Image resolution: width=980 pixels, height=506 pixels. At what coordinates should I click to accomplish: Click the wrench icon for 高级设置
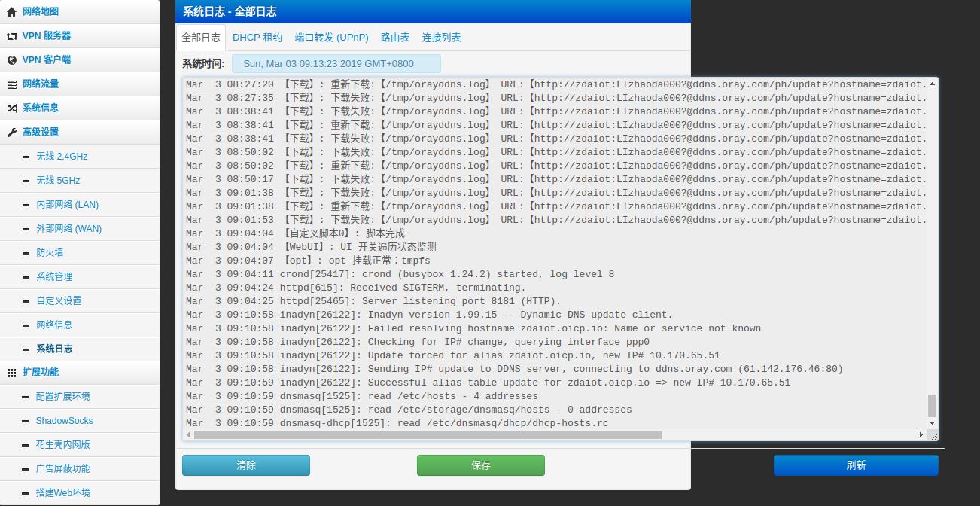[x=11, y=133]
